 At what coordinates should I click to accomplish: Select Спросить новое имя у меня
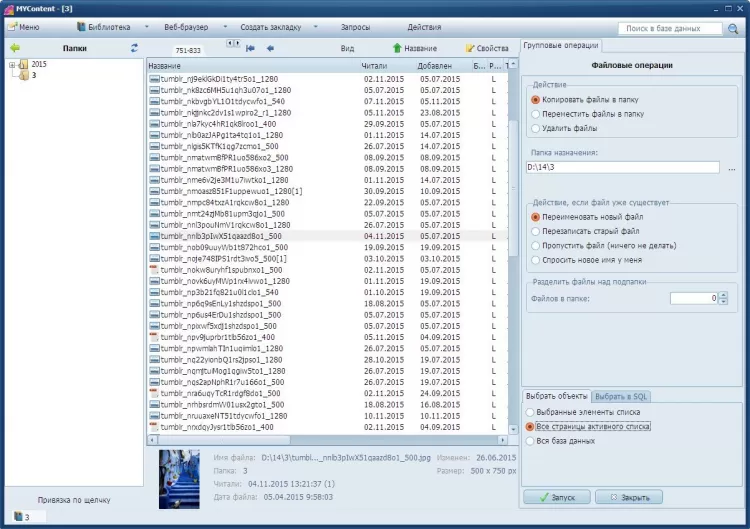click(586, 260)
